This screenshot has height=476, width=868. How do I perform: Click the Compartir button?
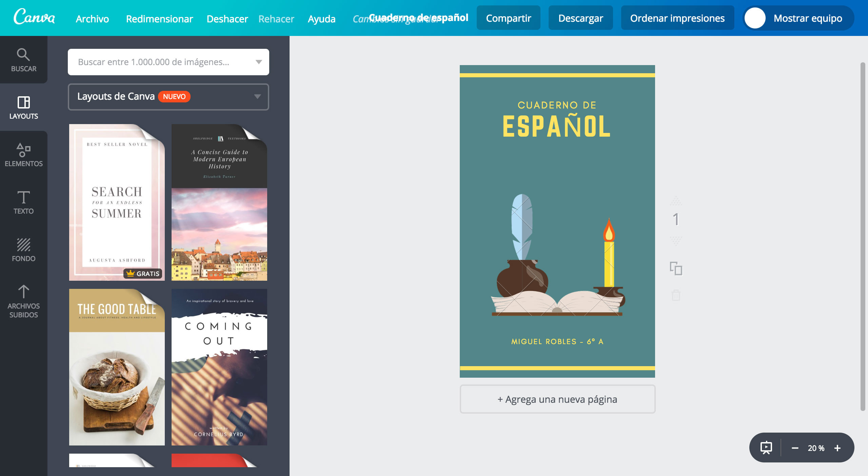coord(508,18)
